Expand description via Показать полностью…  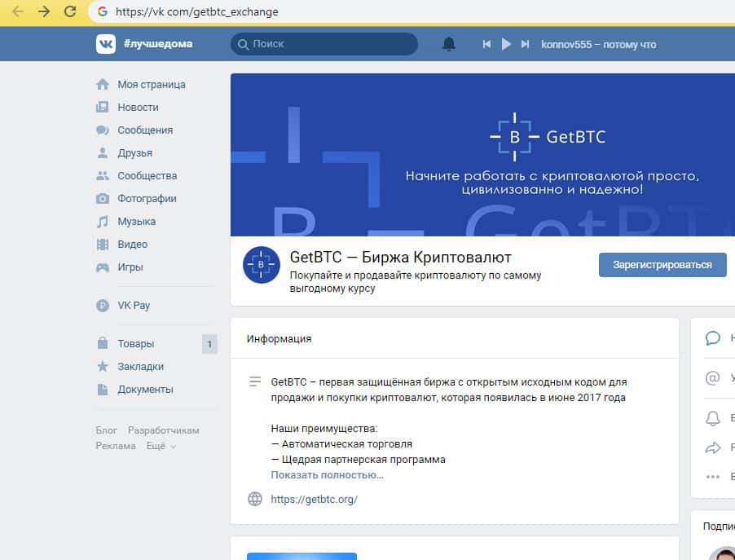point(328,475)
